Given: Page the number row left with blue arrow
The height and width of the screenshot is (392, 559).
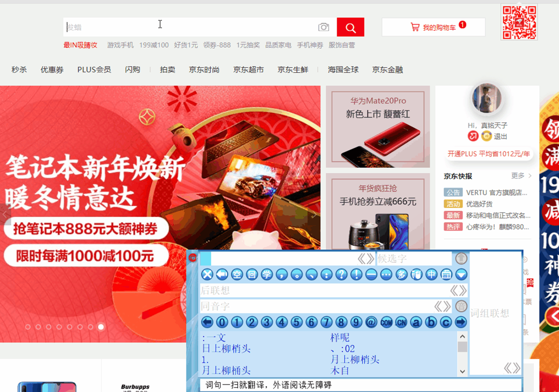Looking at the screenshot, I should click(207, 322).
